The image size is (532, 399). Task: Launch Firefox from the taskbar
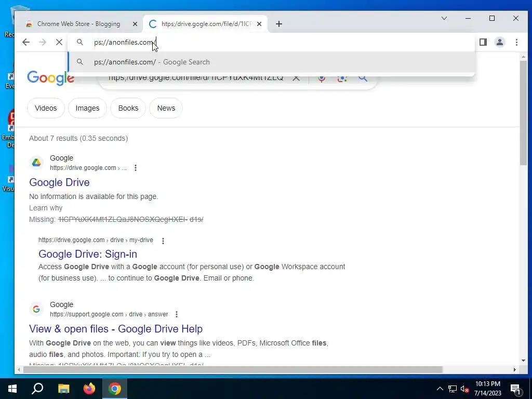89,389
